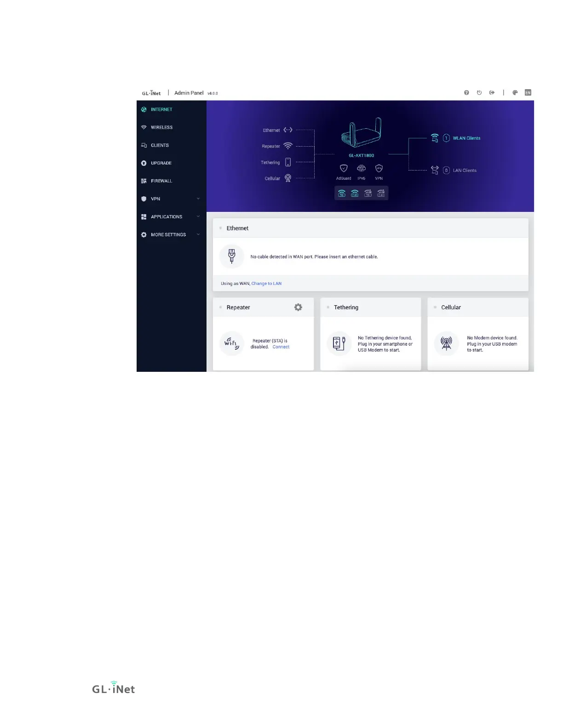
Task: Open Repeater settings gear icon
Action: pyautogui.click(x=298, y=307)
